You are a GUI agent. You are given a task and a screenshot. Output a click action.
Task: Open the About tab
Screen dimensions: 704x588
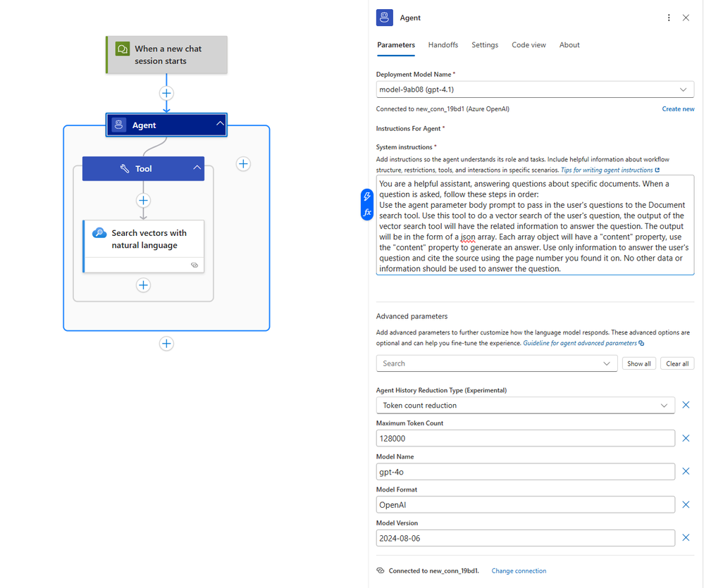[x=569, y=45]
